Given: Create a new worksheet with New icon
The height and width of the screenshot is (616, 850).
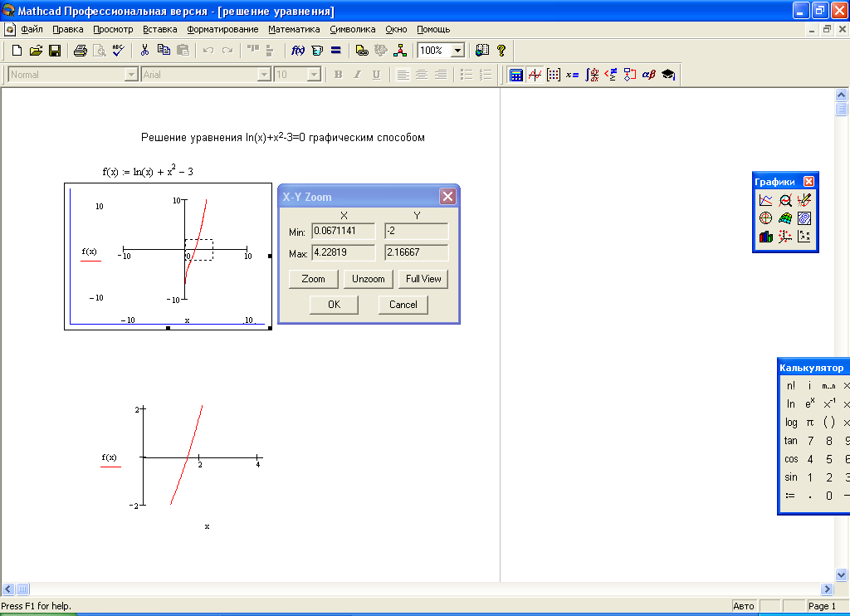Looking at the screenshot, I should (17, 51).
